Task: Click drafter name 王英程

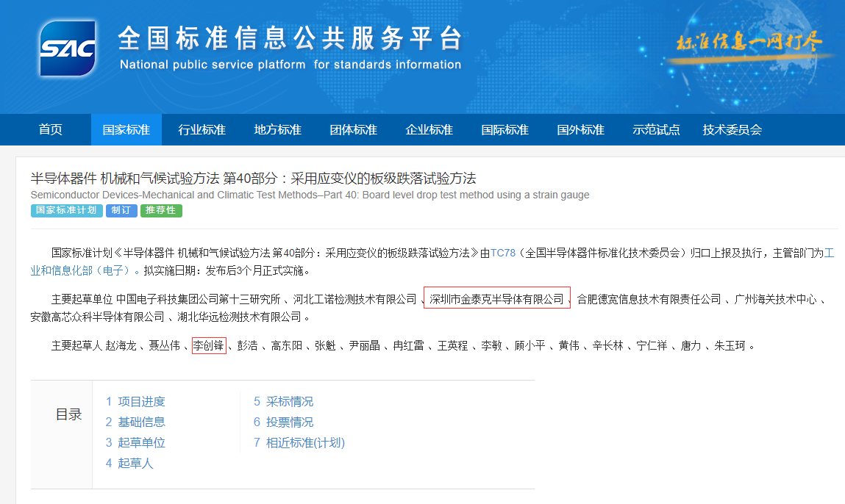Action: click(453, 346)
